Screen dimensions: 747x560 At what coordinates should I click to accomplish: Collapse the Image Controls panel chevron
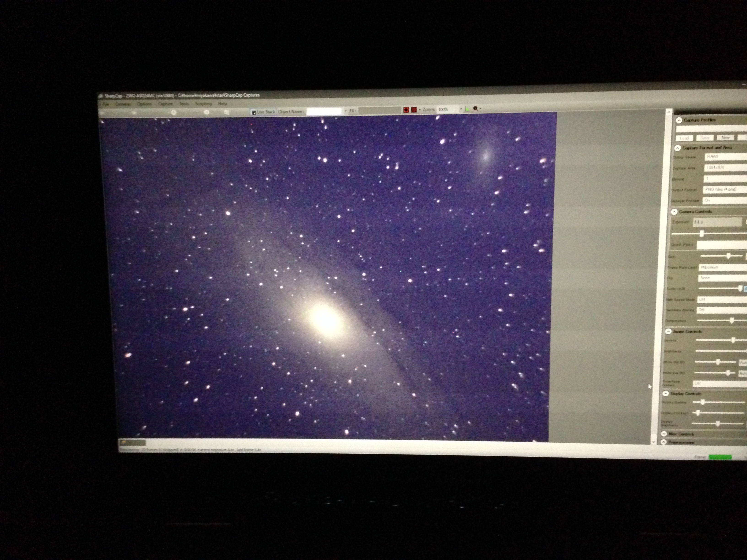point(668,331)
